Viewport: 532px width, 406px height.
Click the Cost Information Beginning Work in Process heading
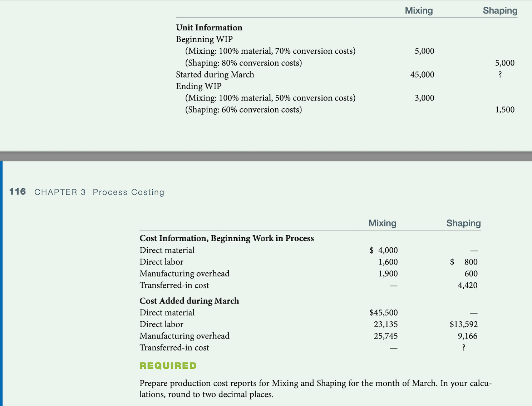226,238
